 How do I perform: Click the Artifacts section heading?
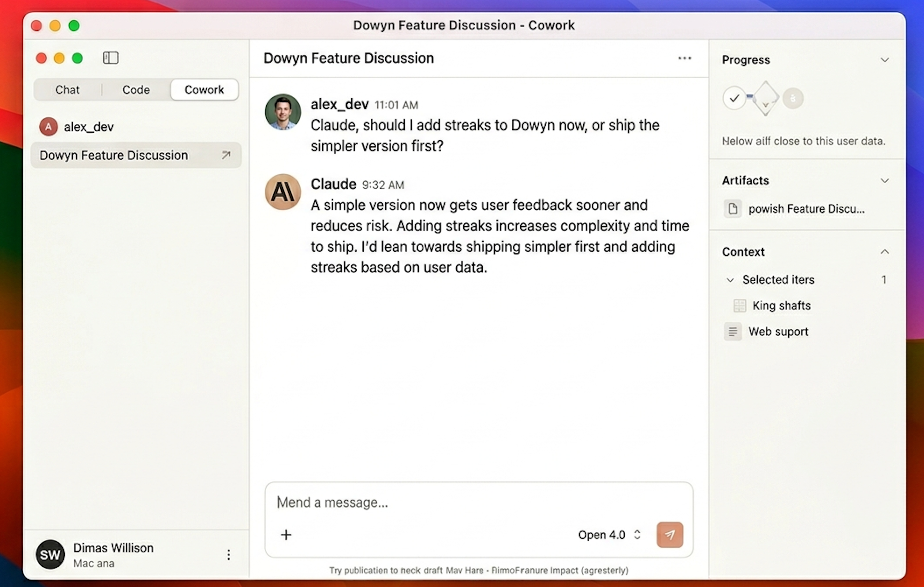point(745,181)
